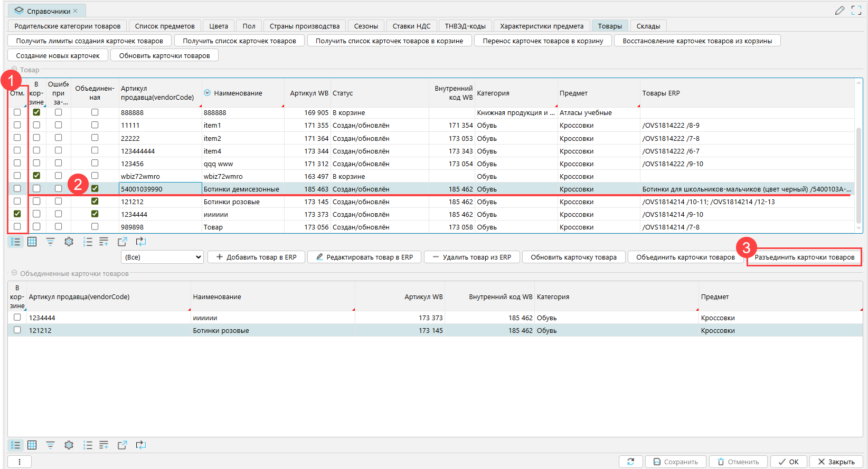The height and width of the screenshot is (469, 868).
Task: Select the vendor code cell 54001039990
Action: [161, 189]
